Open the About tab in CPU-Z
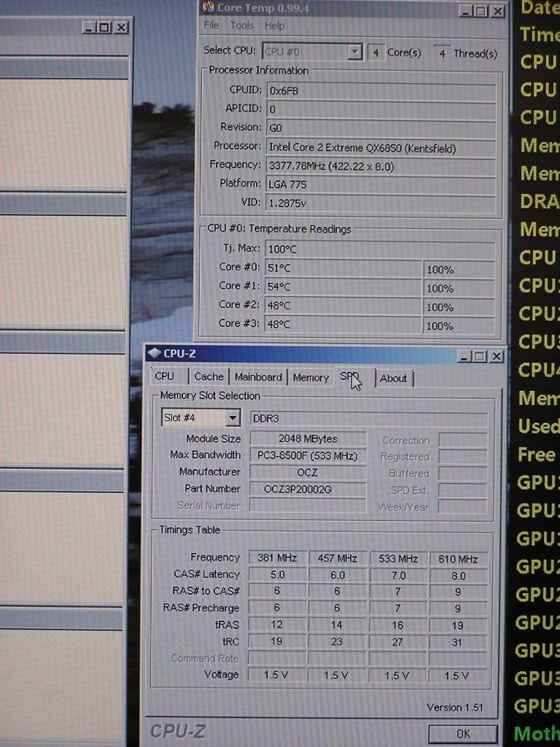The width and height of the screenshot is (560, 747). click(x=394, y=379)
